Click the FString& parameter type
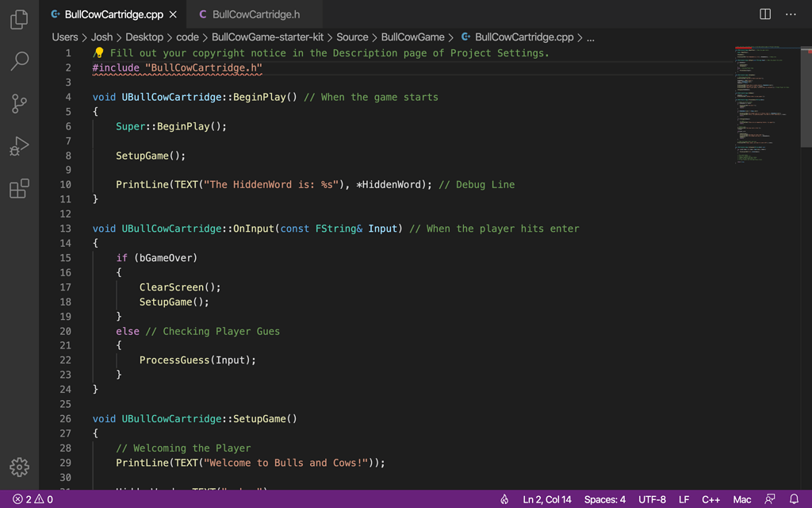This screenshot has height=508, width=812. click(x=339, y=229)
